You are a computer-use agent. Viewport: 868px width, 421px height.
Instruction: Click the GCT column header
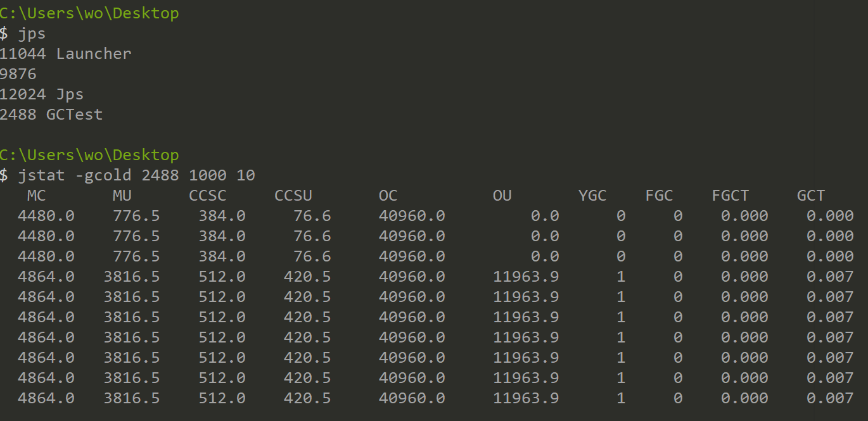pos(811,196)
